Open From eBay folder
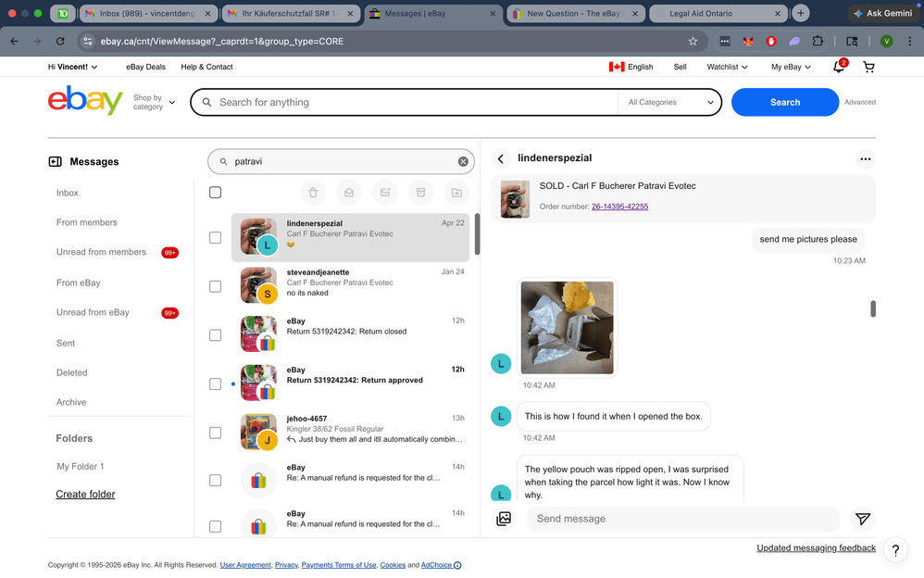Image resolution: width=924 pixels, height=578 pixels. 79,283
